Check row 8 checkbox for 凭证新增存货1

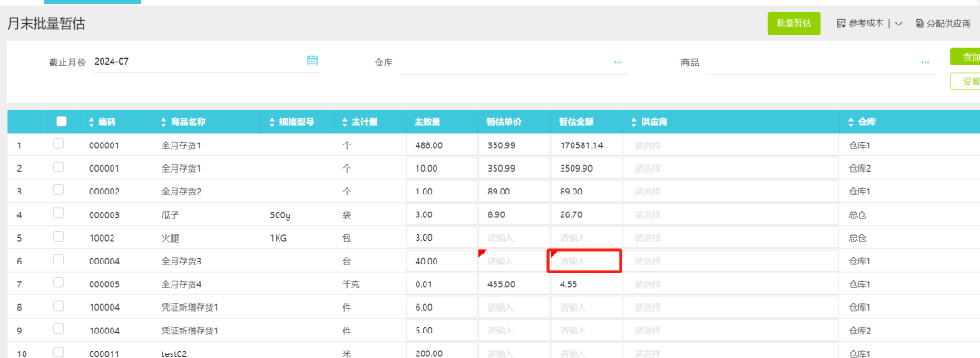click(58, 305)
